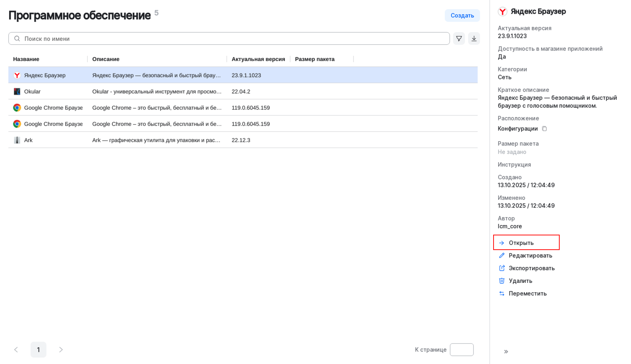Click the Сеть category value
The width and height of the screenshot is (631, 364).
(505, 77)
